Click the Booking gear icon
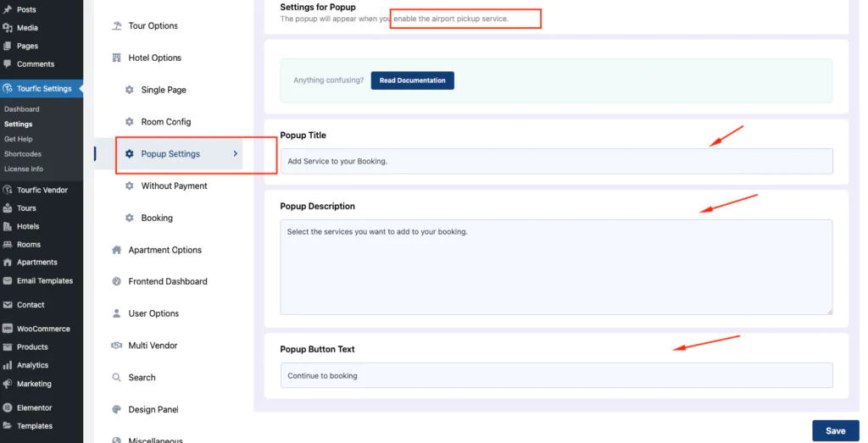 129,218
